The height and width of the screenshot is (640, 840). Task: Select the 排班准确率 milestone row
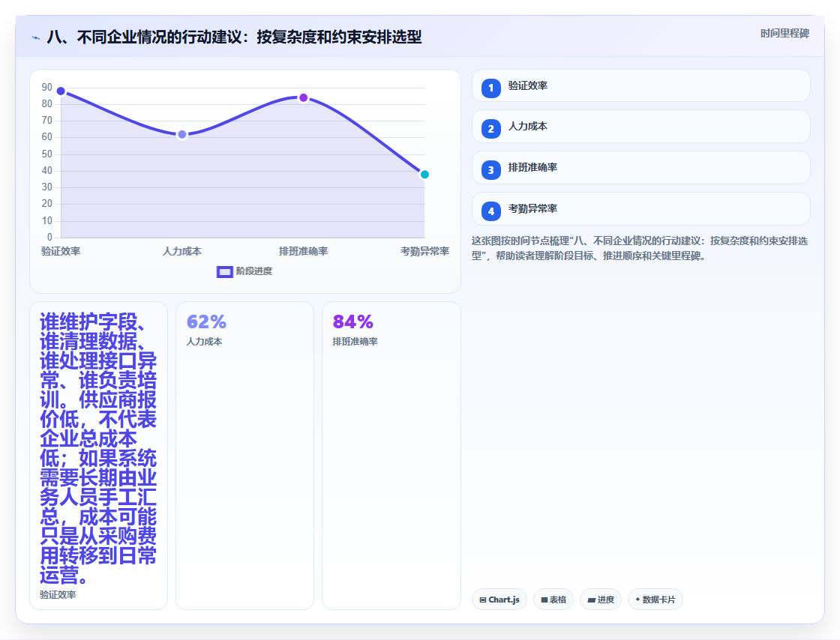click(640, 167)
